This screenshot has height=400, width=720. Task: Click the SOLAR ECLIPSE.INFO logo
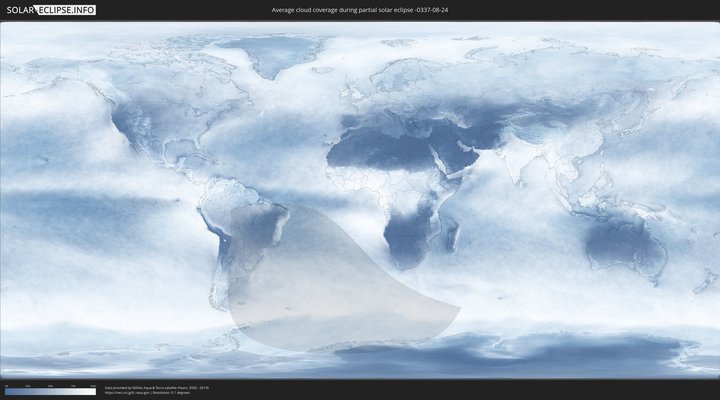tap(50, 10)
